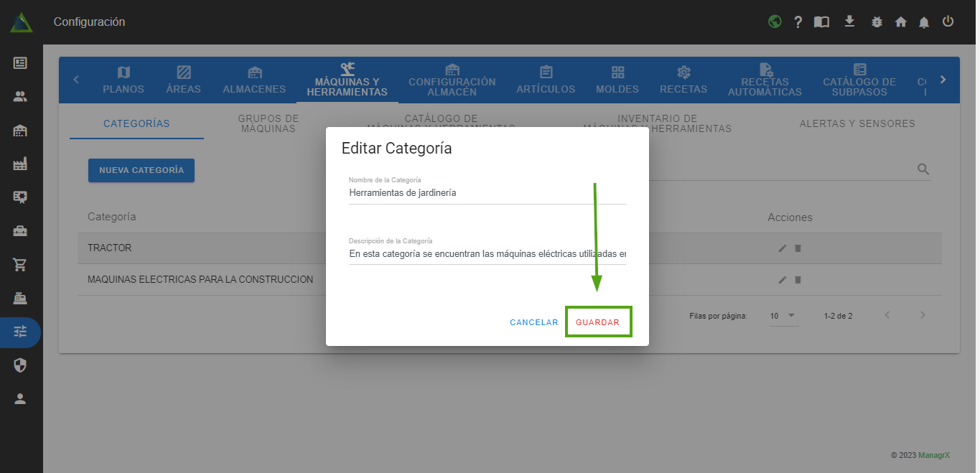This screenshot has width=980, height=473.
Task: Click the power logout icon
Action: click(x=948, y=22)
